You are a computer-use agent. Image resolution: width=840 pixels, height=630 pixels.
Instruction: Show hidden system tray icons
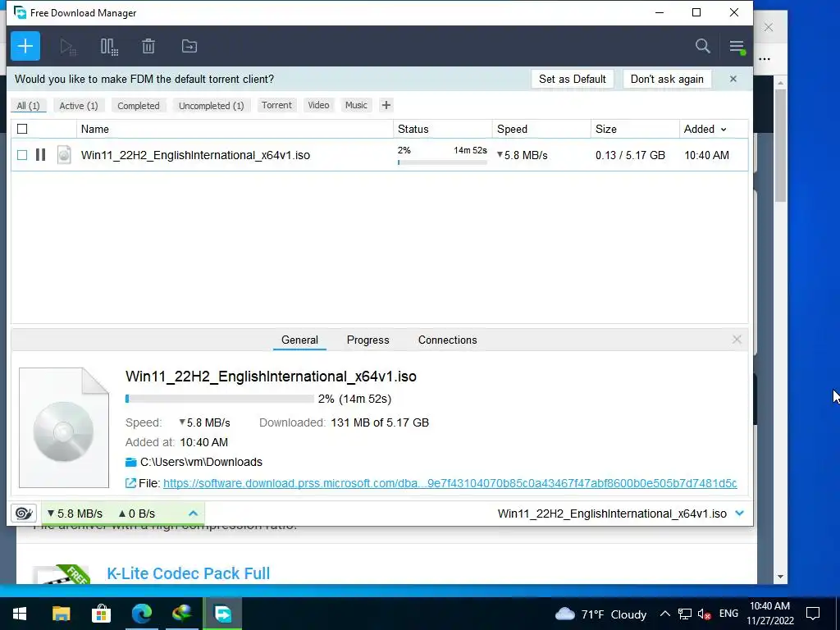pos(664,614)
